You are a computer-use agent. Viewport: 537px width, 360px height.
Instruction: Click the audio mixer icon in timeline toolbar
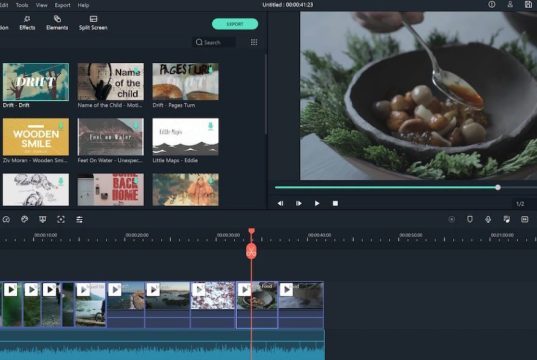pos(507,220)
